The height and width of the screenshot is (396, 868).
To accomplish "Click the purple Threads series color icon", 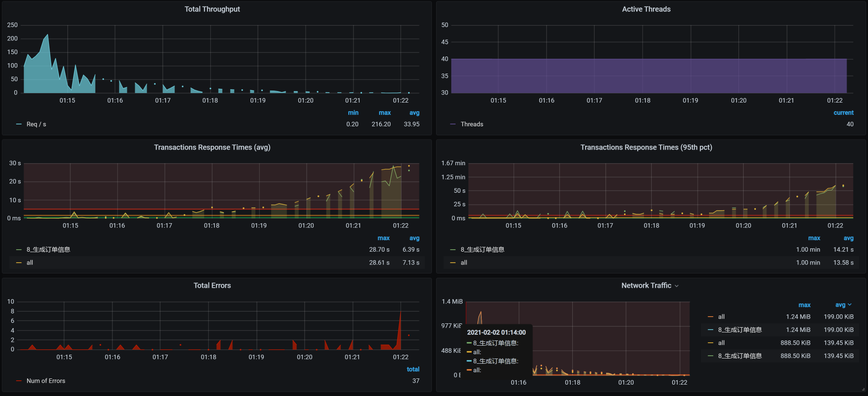I will click(453, 124).
